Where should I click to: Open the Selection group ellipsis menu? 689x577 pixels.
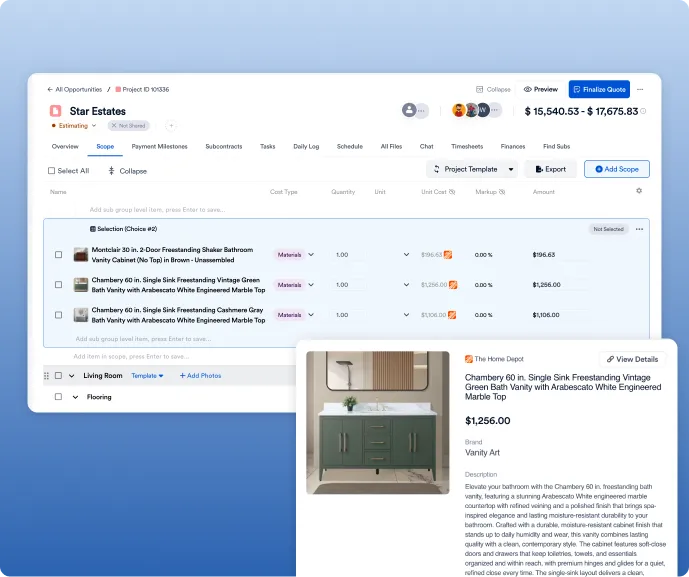tap(639, 229)
